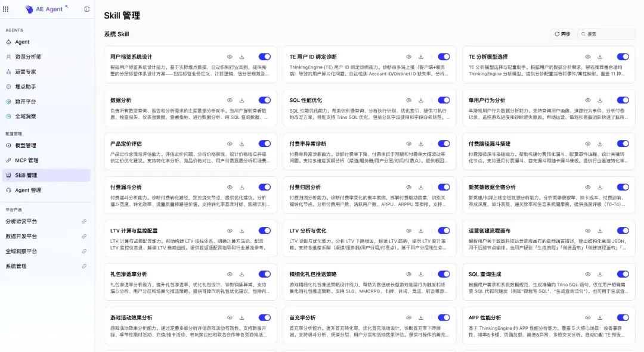644x352 pixels.
Task: Open the app grid launcher icon
Action: tap(6, 9)
